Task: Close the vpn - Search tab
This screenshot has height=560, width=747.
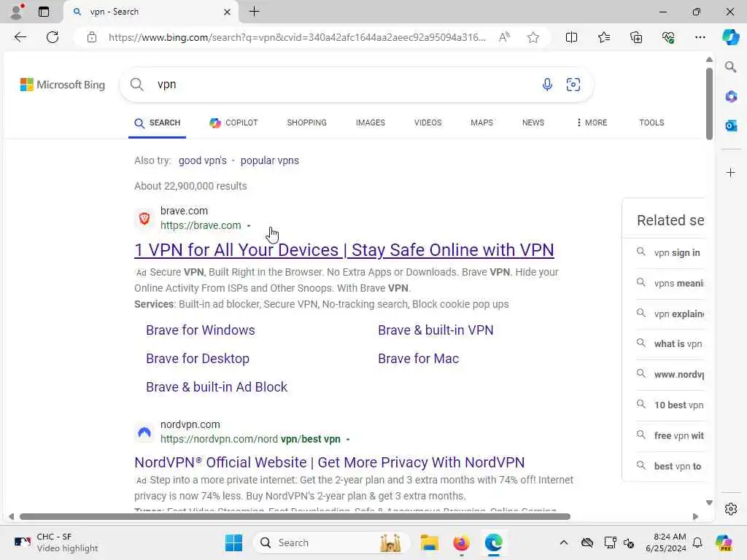Action: (x=228, y=12)
